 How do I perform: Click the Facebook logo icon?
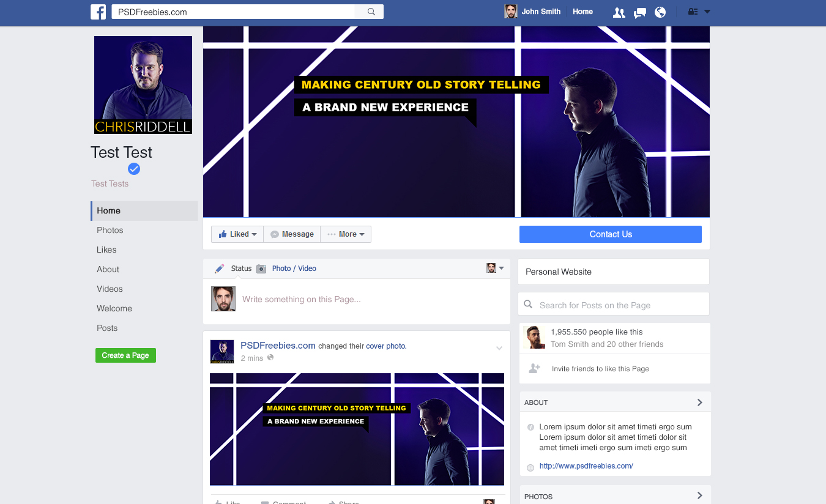click(x=98, y=12)
